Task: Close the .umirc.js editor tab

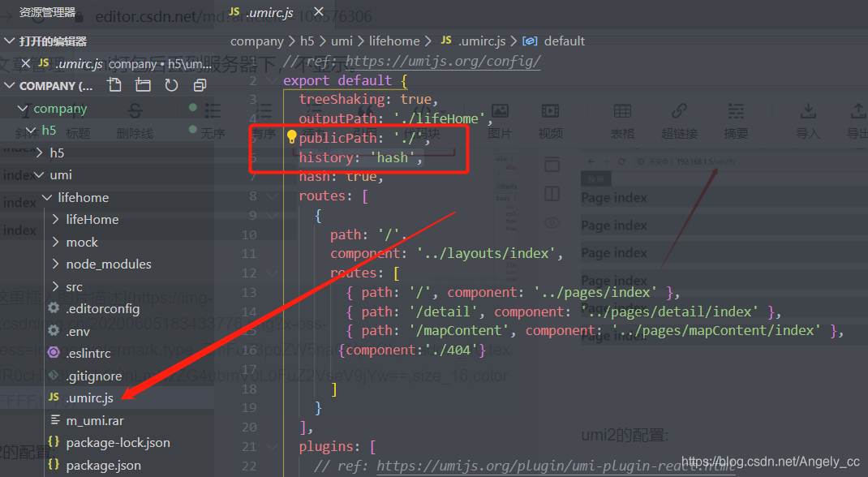Action: click(318, 11)
